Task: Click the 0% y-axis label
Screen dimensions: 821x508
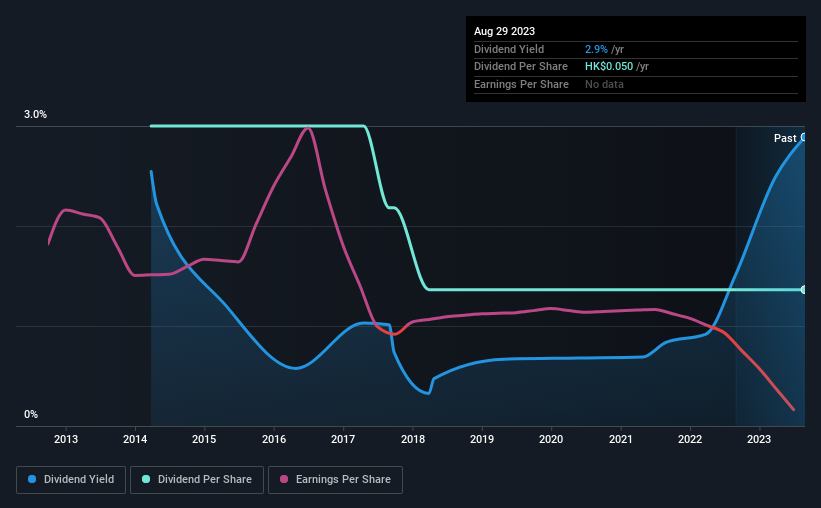Action: pos(31,414)
